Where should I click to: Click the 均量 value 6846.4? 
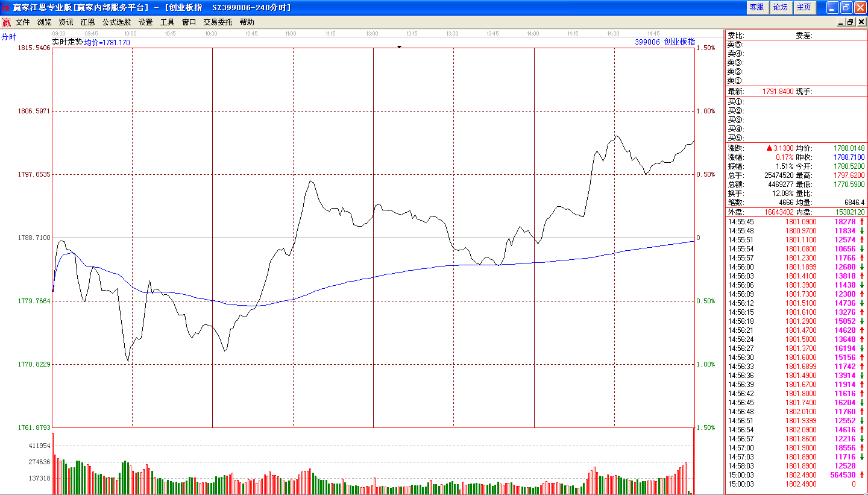pyautogui.click(x=855, y=202)
